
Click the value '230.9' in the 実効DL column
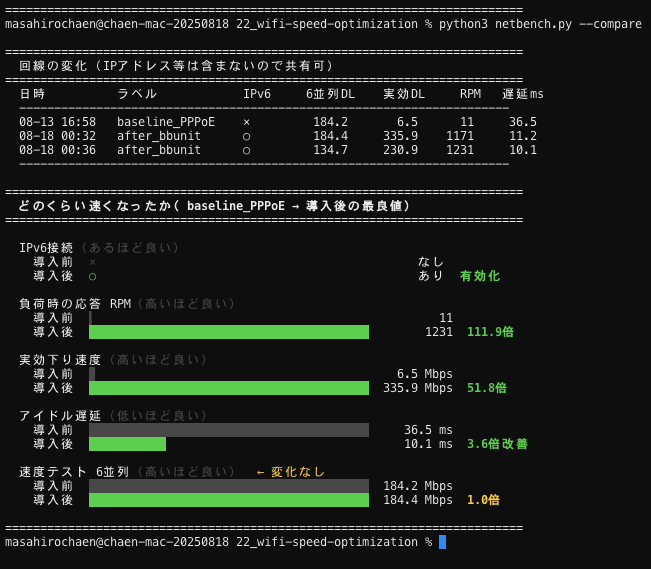[400, 150]
